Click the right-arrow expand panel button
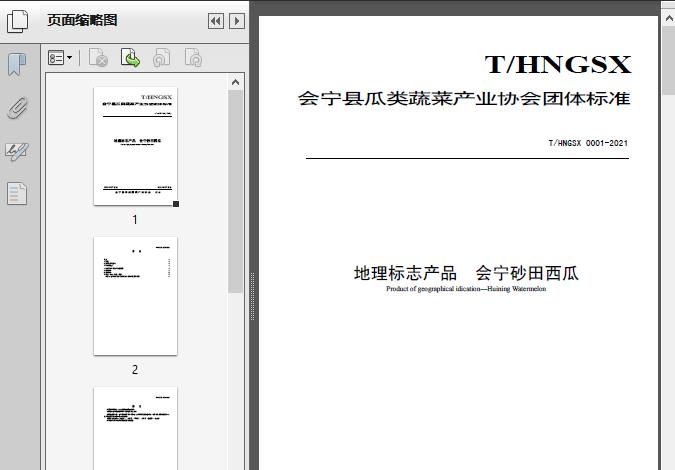Image resolution: width=675 pixels, height=470 pixels. (x=237, y=21)
